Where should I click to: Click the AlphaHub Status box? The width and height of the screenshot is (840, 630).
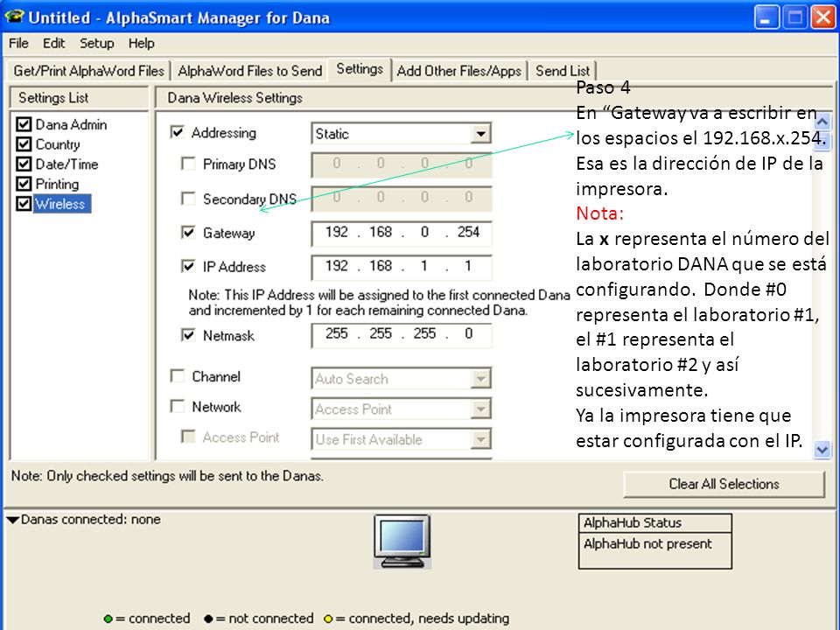655,541
